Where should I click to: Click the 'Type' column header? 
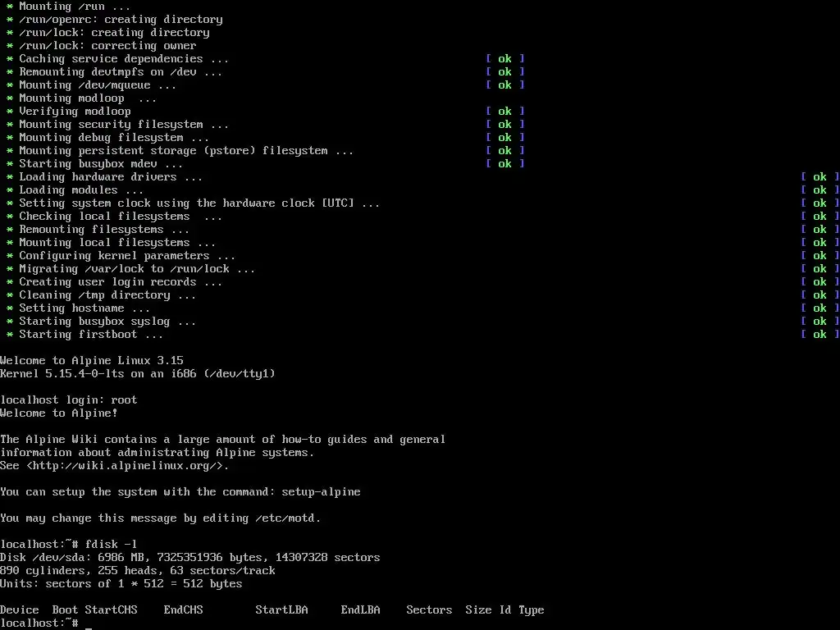coord(531,610)
